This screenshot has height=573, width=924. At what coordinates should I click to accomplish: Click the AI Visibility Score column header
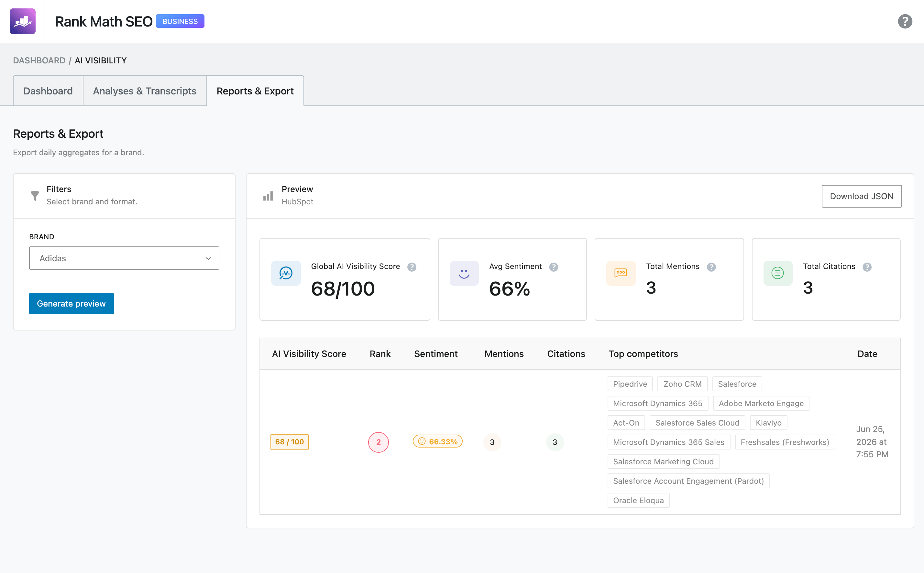coord(309,353)
